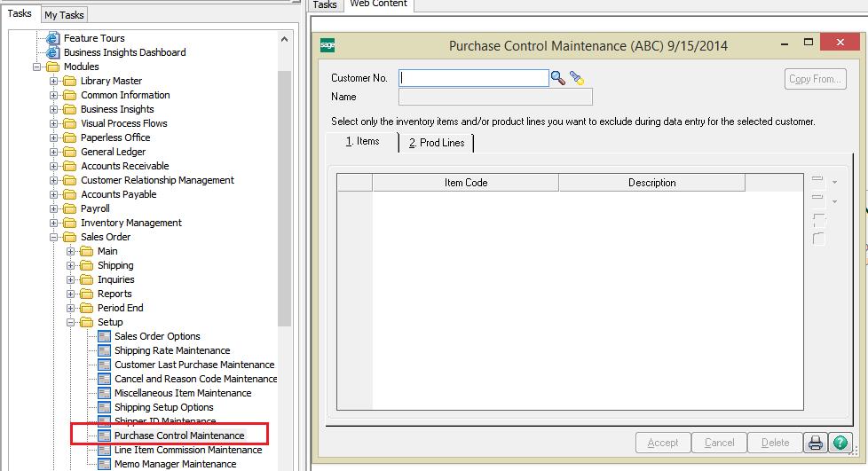This screenshot has height=471, width=868.
Task: Click Purchase Control Maintenance task icon
Action: [104, 436]
